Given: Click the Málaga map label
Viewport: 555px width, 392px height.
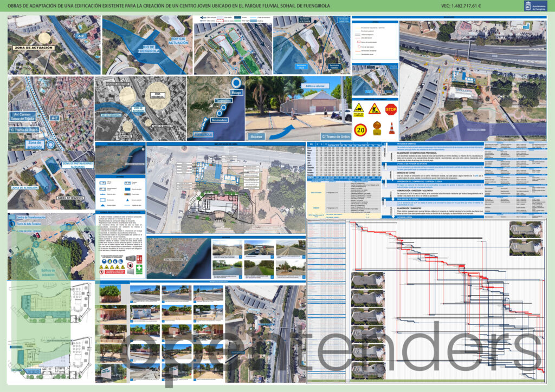Looking at the screenshot, I should tap(236, 93).
